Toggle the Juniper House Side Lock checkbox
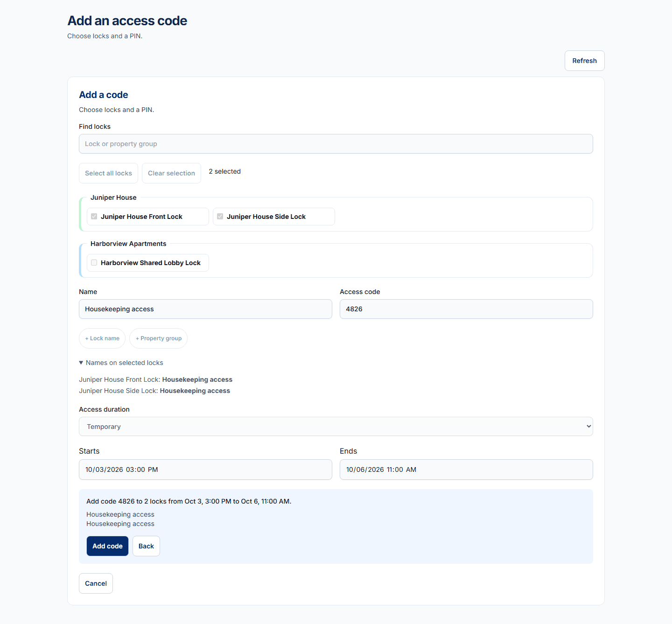 click(220, 217)
